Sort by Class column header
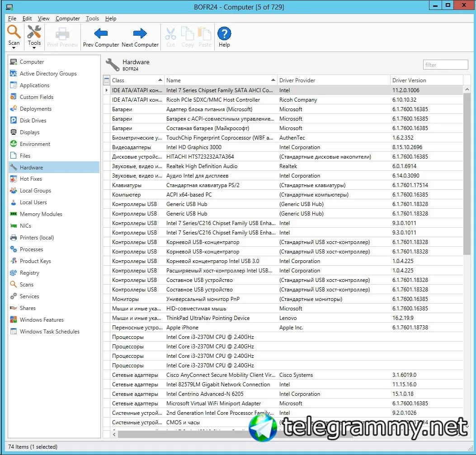 pos(137,80)
